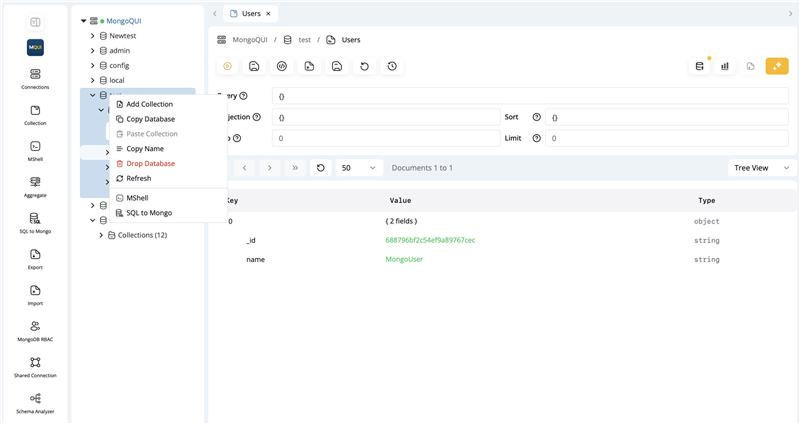Go to next page of documents

[270, 168]
